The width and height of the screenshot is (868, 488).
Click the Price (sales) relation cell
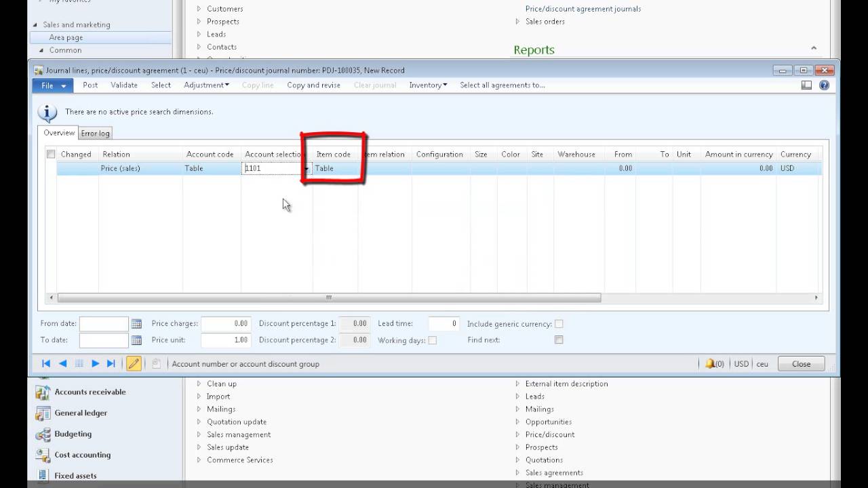pyautogui.click(x=140, y=169)
